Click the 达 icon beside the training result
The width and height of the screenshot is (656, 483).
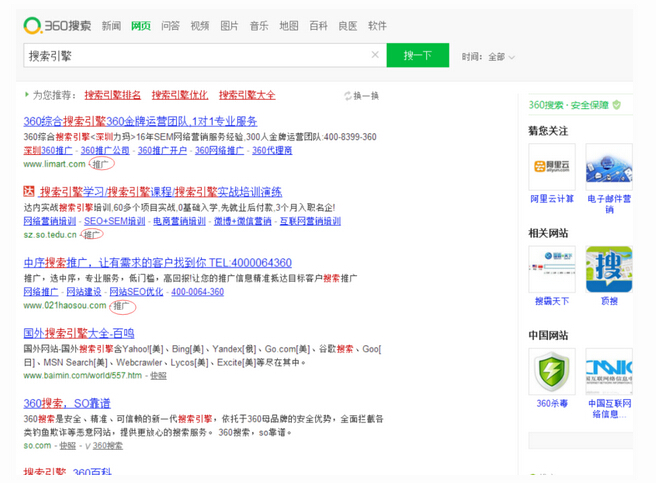click(x=29, y=191)
